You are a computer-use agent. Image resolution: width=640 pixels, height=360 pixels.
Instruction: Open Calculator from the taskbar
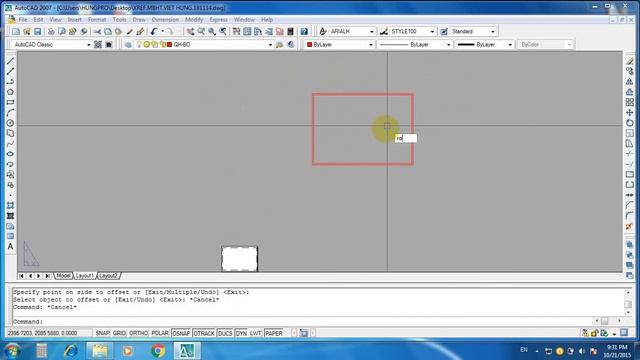point(41,351)
